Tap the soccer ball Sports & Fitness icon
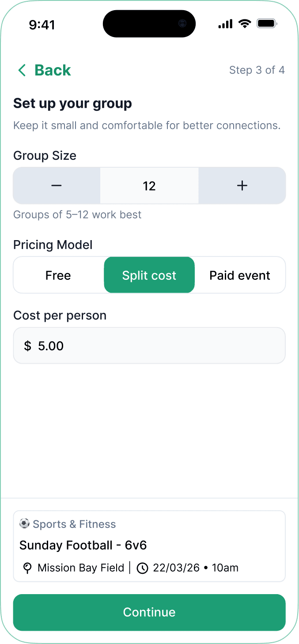Screen dimensions: 299x644 pos(24,523)
